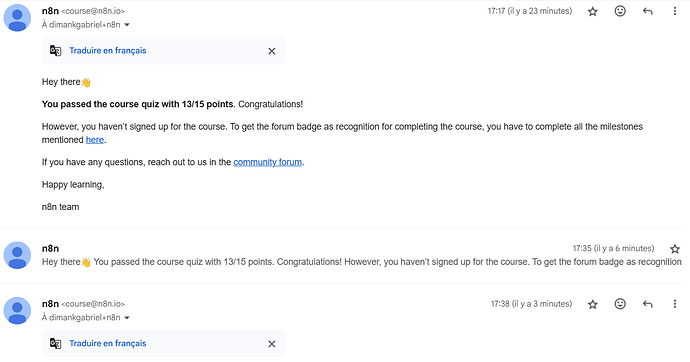Click Traduire en français in the 17:38 email
This screenshot has height=362, width=690.
click(107, 344)
